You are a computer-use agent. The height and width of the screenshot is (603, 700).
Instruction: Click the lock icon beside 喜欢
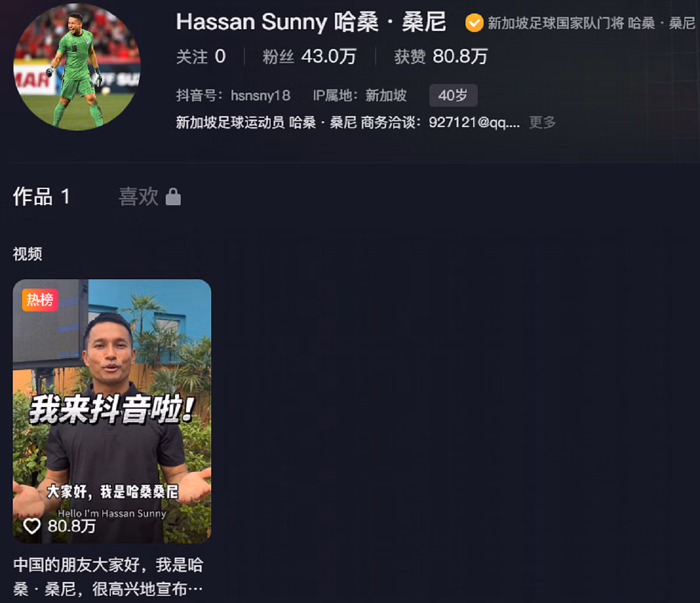point(173,197)
